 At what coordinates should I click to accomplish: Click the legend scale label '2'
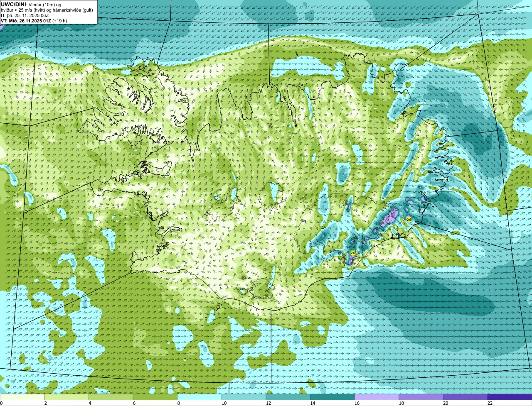tap(45, 403)
